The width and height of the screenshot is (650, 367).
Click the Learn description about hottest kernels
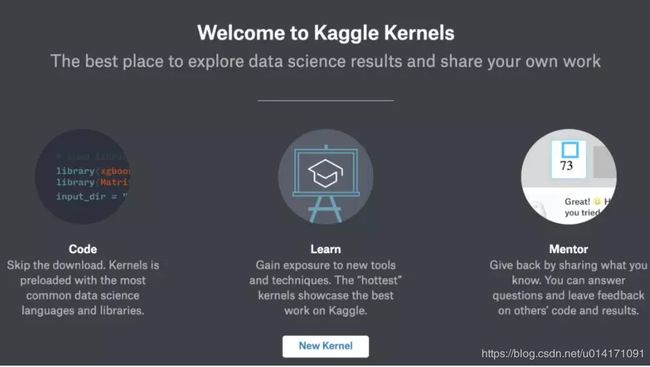coord(325,288)
